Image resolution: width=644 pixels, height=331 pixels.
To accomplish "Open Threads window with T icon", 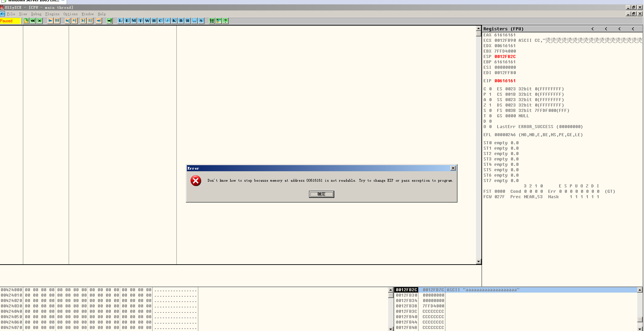I will click(140, 21).
